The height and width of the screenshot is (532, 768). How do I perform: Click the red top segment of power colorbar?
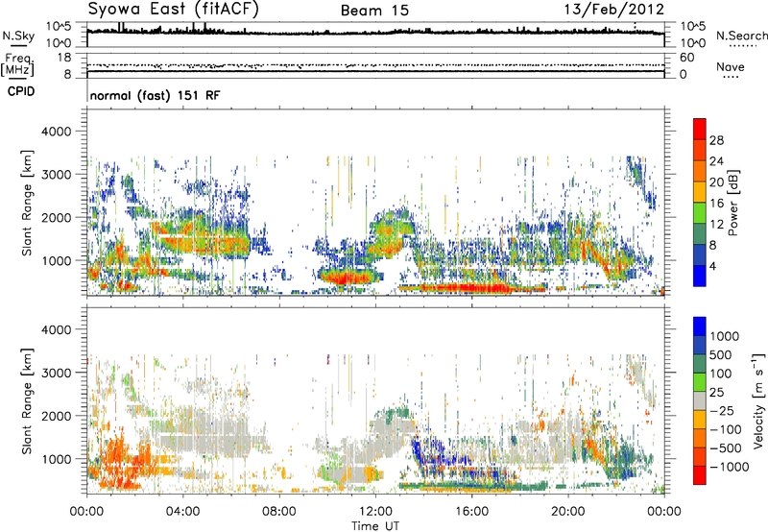tap(700, 129)
